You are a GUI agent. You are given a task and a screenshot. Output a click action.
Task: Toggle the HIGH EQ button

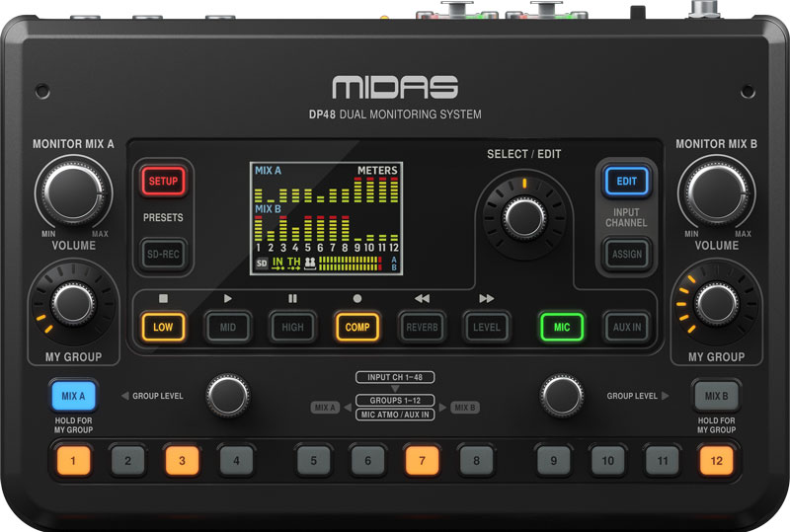click(292, 327)
